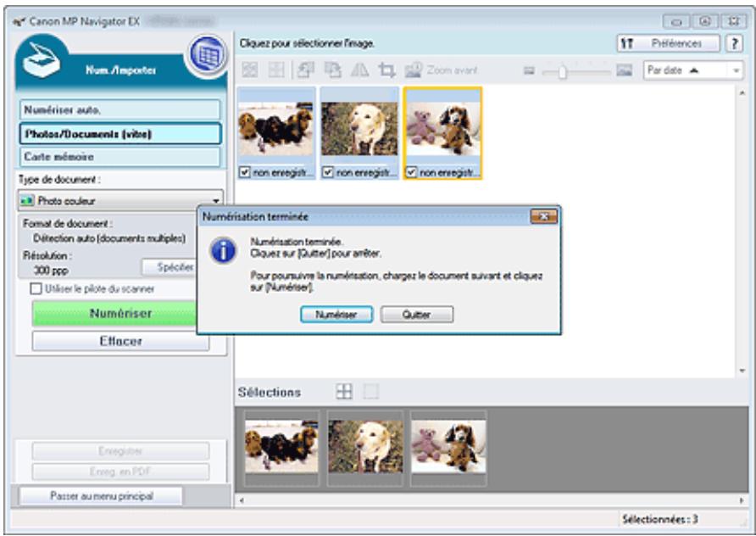756x536 pixels.
Task: Click the 300 ppp resolution value
Action: [51, 271]
